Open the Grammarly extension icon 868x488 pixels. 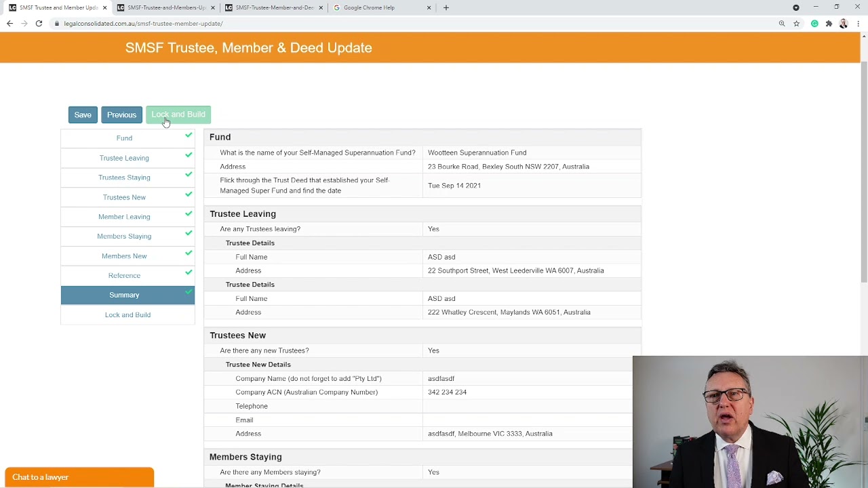tap(814, 24)
